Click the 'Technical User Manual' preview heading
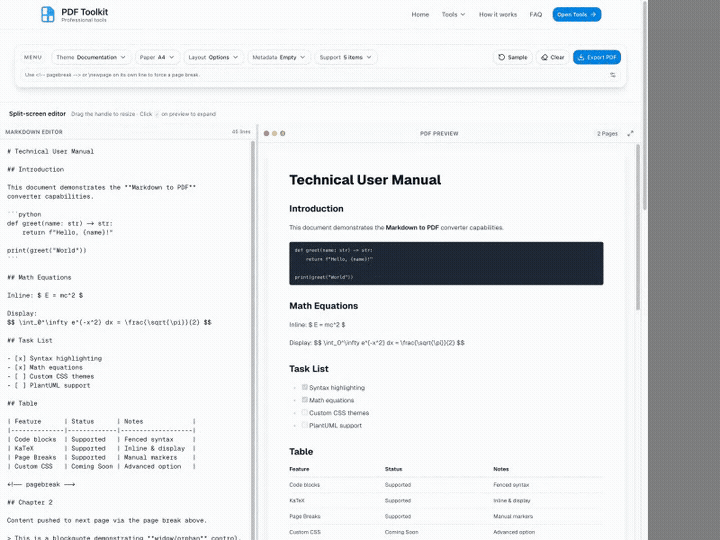720x540 pixels. (x=365, y=180)
